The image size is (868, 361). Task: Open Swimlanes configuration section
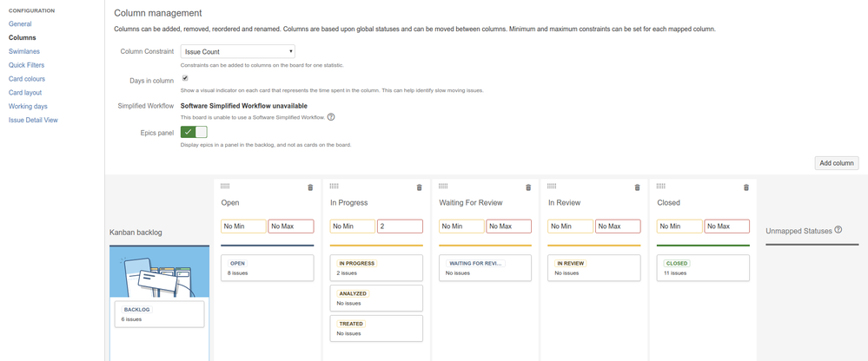(x=24, y=51)
